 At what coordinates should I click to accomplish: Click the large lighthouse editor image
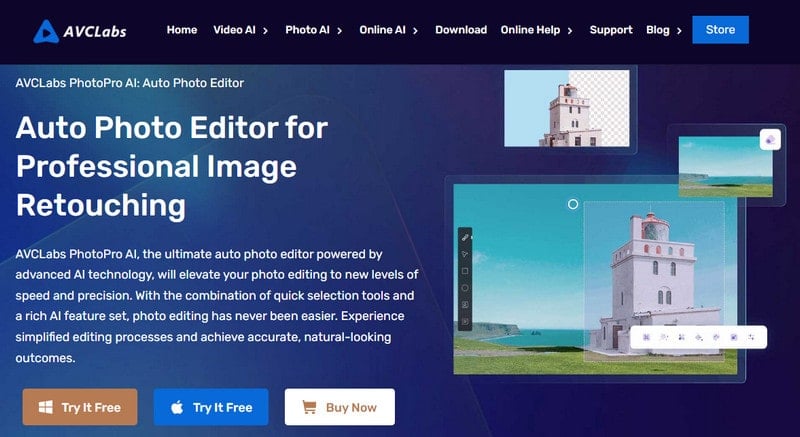tap(595, 279)
